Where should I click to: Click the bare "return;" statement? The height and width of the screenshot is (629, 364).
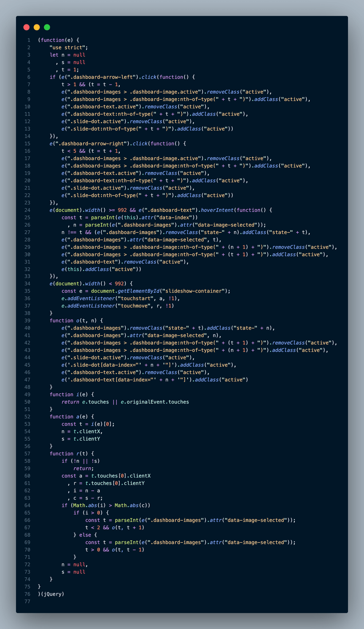pos(83,468)
